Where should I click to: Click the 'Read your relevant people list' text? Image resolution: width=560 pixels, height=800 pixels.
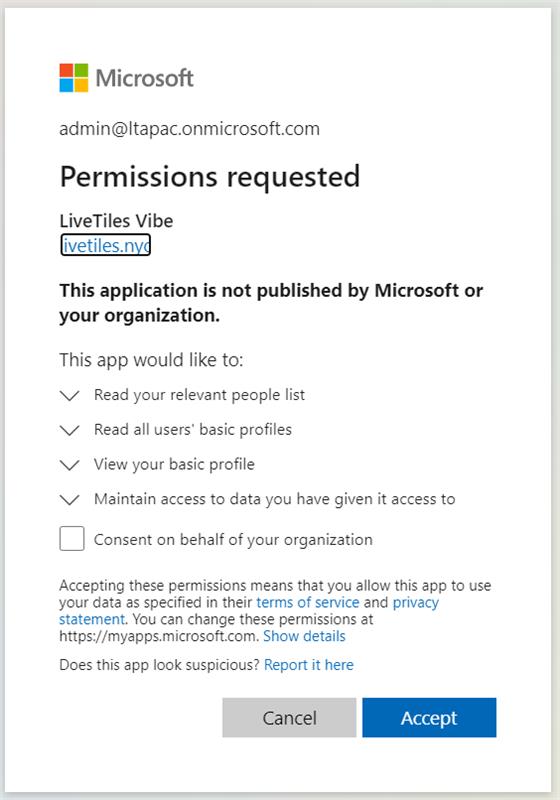pyautogui.click(x=199, y=395)
